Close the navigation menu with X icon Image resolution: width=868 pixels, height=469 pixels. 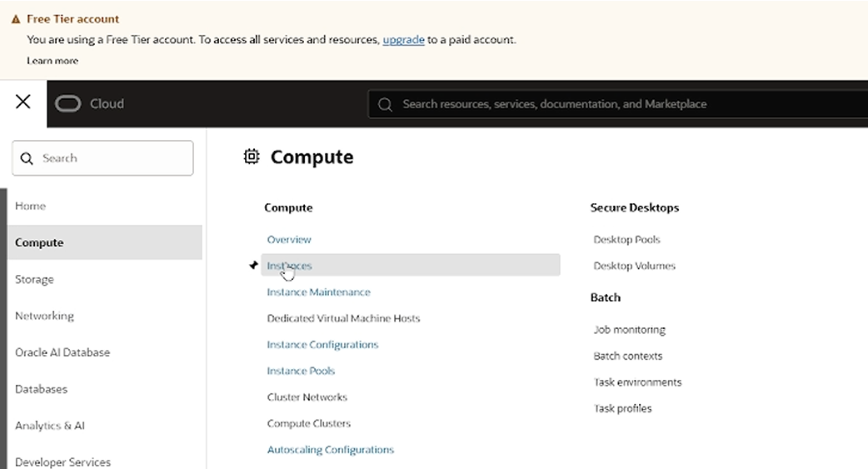tap(23, 102)
